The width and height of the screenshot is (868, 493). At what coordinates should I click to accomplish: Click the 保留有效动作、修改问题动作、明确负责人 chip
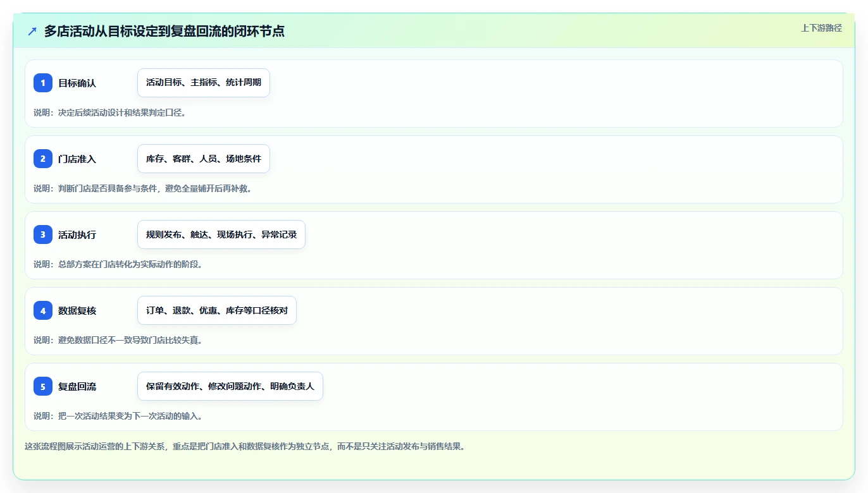[230, 386]
